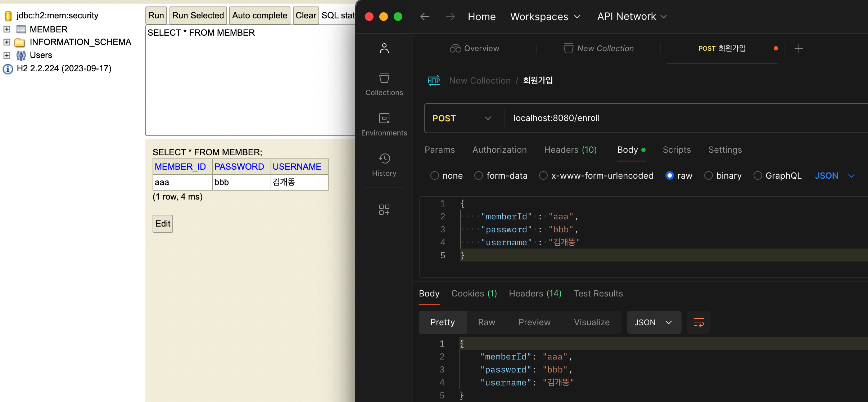
Task: Open the Cookies (1) response tab
Action: [x=474, y=294]
